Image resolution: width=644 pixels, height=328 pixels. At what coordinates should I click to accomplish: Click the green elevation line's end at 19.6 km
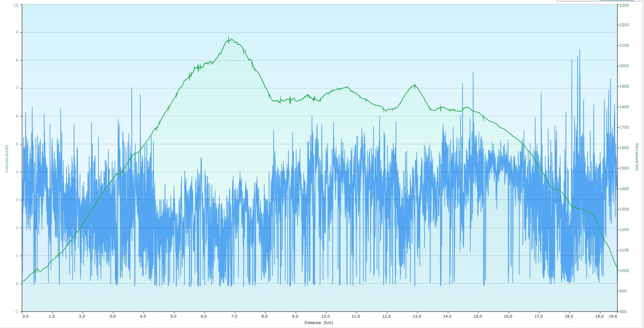pyautogui.click(x=617, y=268)
